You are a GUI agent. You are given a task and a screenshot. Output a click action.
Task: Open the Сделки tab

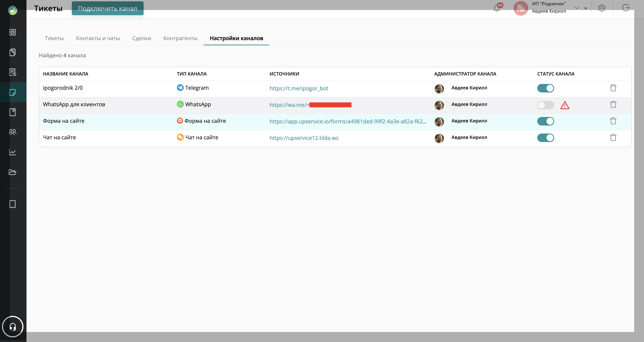(x=142, y=38)
